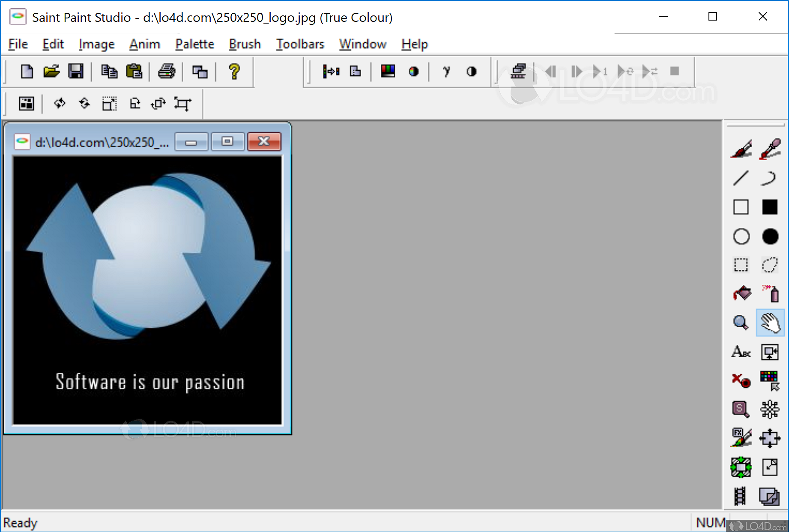Toggle the Hand pan tool

coord(770,323)
